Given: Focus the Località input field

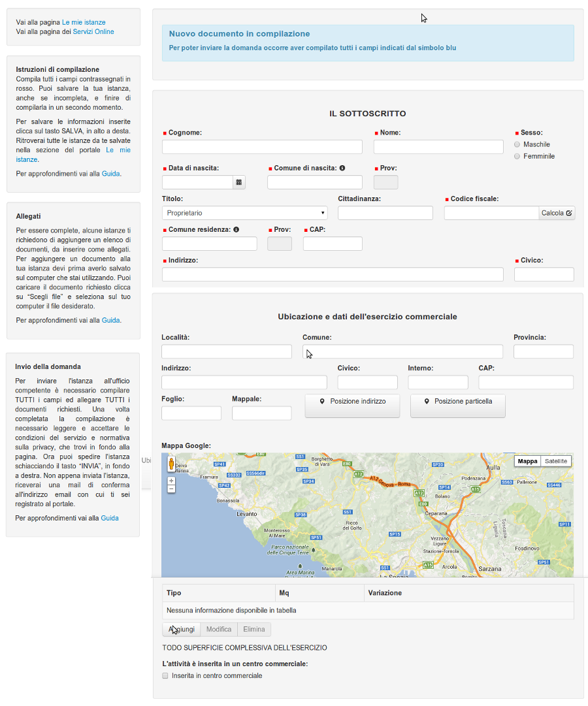Looking at the screenshot, I should click(227, 351).
